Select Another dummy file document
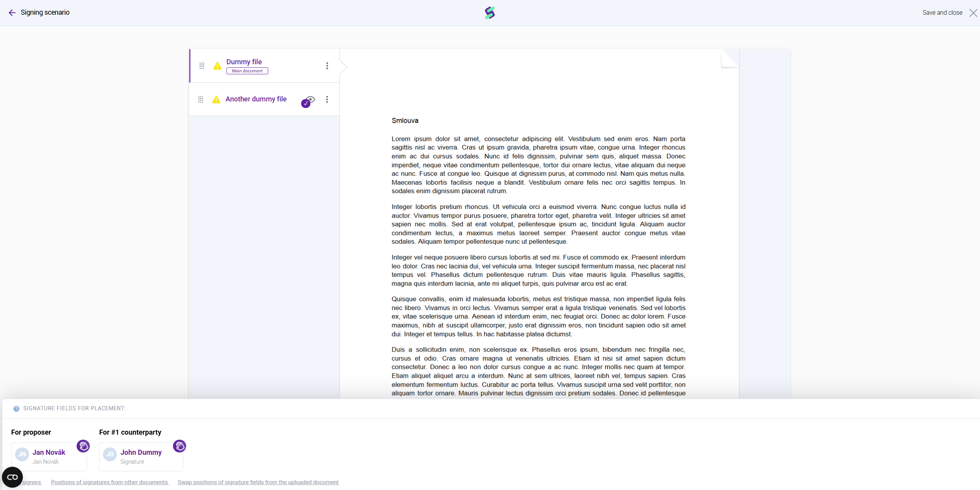 coord(256,99)
